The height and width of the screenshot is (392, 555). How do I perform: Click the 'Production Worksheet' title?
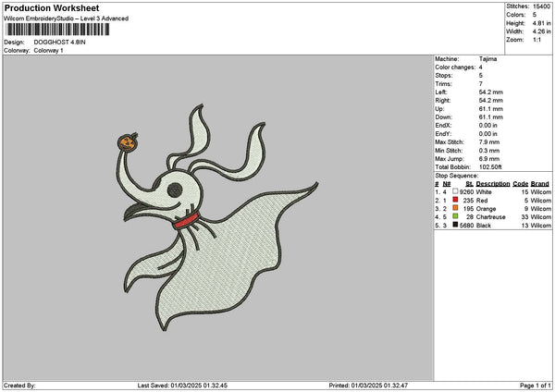[x=52, y=7]
